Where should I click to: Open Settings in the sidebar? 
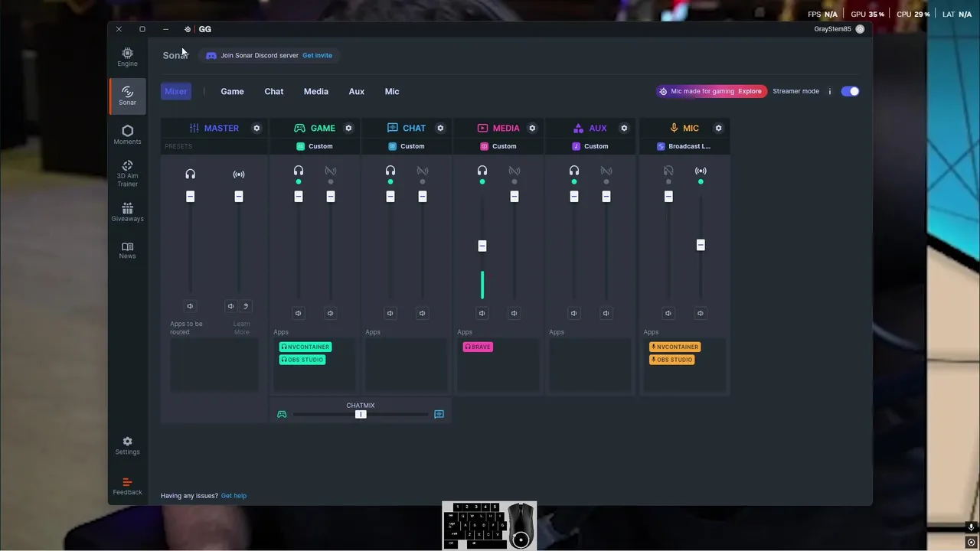point(127,445)
